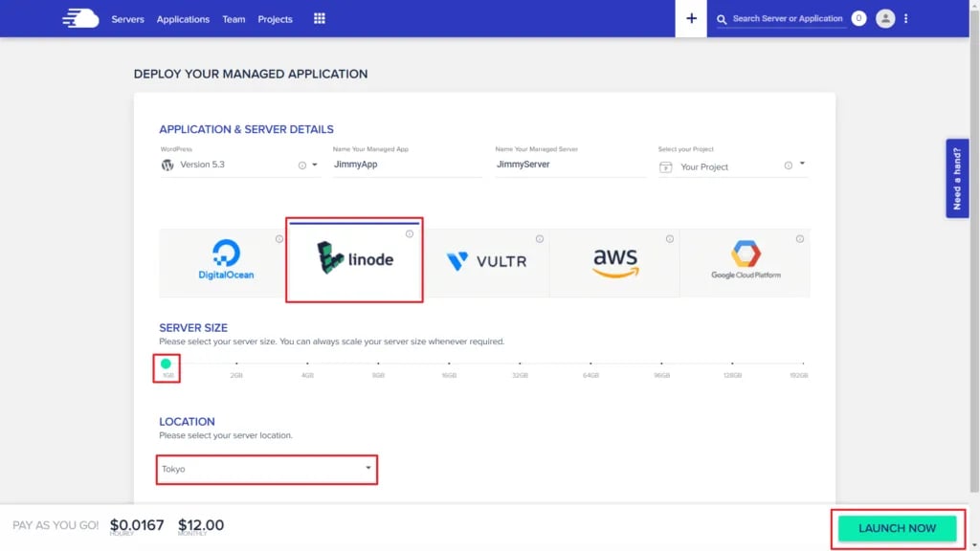The width and height of the screenshot is (980, 551).
Task: Click info icon on Linode card
Action: tap(410, 233)
